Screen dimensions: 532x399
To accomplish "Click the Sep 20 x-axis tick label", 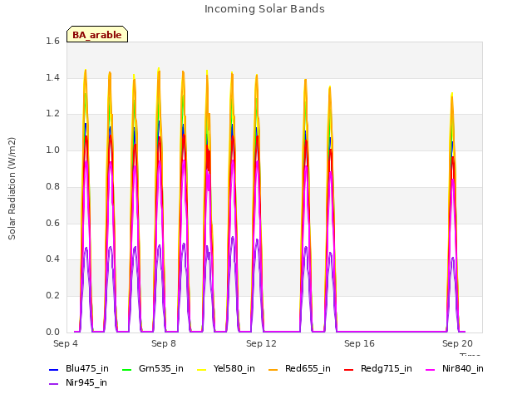I will pyautogui.click(x=457, y=343).
